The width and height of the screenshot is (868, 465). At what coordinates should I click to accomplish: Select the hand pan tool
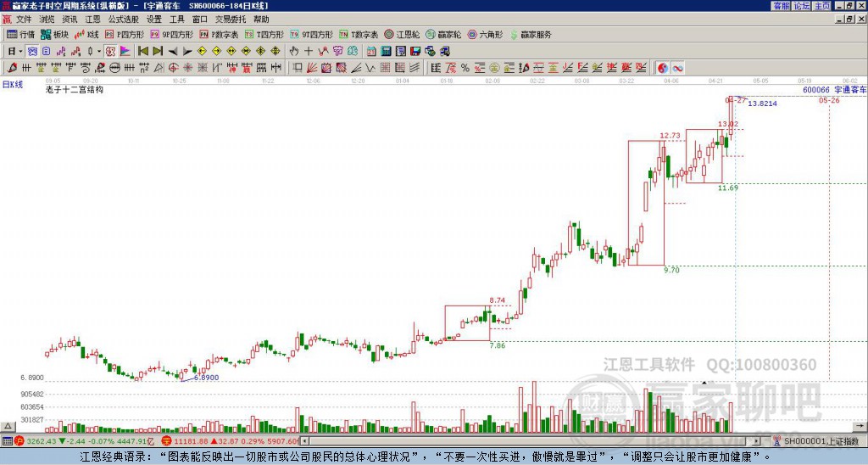point(294,52)
